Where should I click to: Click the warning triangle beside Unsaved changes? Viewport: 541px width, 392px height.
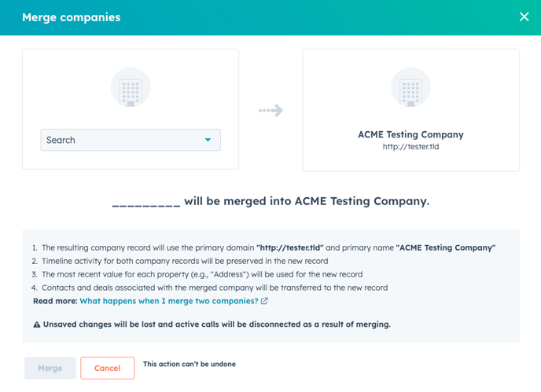tap(37, 324)
